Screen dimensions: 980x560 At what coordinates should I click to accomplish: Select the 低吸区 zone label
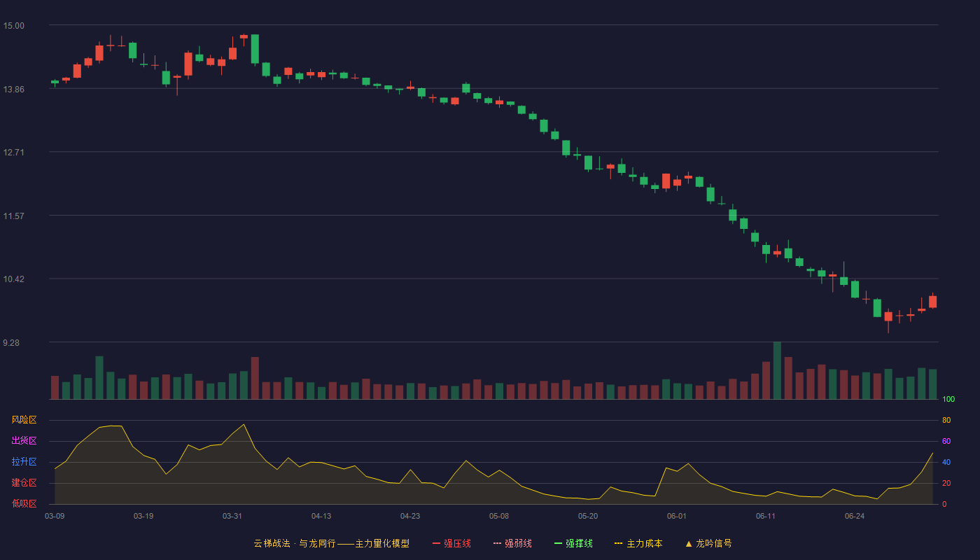24,503
